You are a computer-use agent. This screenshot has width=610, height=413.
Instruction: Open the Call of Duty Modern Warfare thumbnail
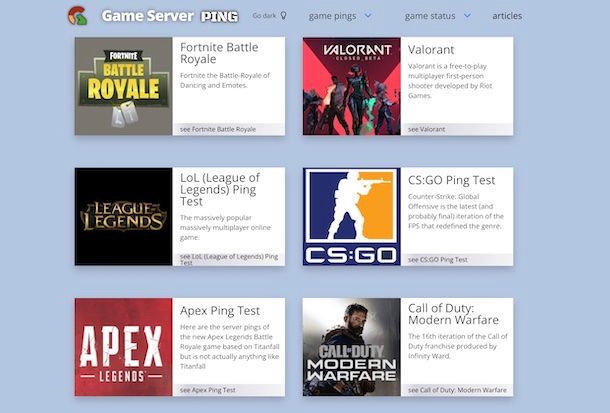(x=351, y=347)
